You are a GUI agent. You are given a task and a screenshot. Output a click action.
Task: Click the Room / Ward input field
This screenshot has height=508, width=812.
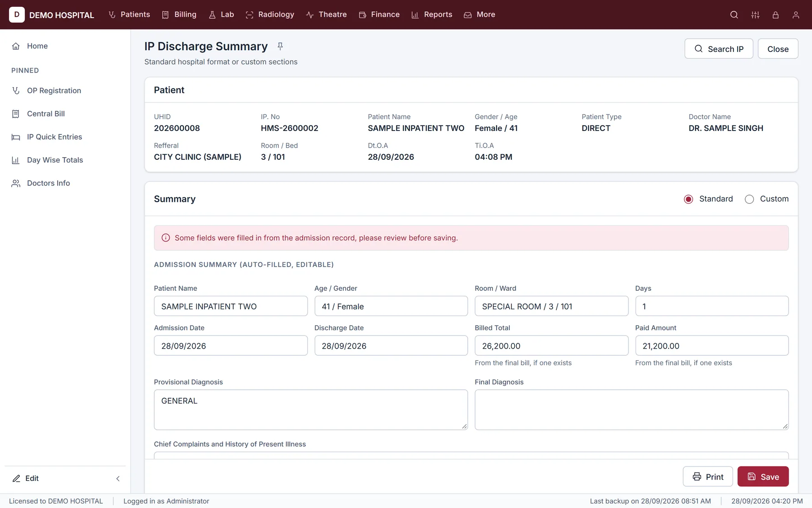tap(551, 306)
